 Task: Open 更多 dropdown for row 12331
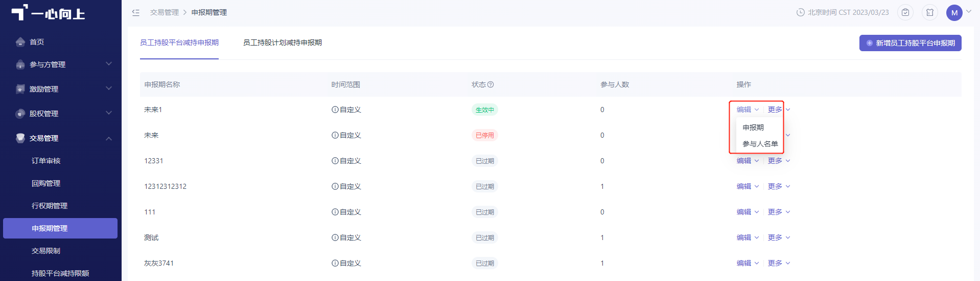(779, 161)
